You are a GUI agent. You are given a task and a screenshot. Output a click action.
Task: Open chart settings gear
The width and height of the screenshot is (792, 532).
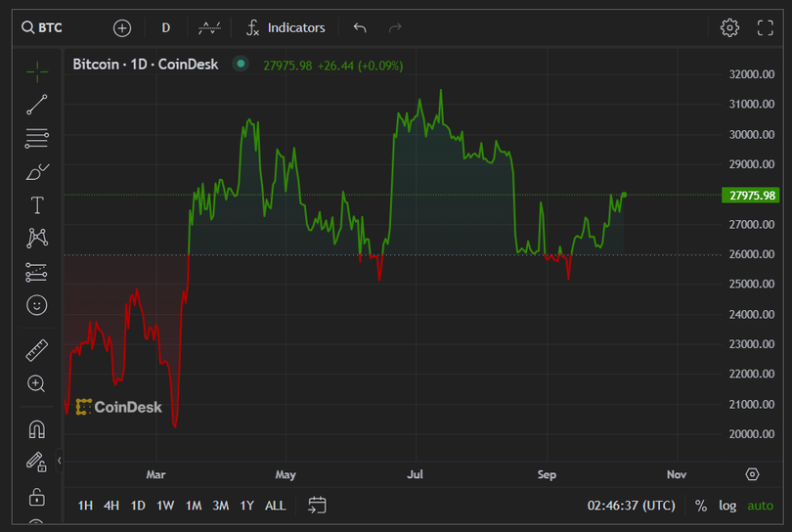(x=729, y=27)
